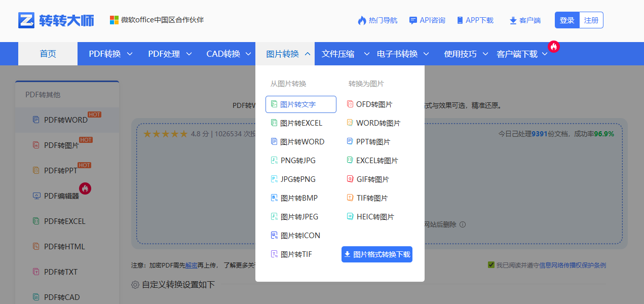Viewport: 644px width, 304px height.
Task: Click the EXCEL转图片 icon
Action: pyautogui.click(x=350, y=161)
